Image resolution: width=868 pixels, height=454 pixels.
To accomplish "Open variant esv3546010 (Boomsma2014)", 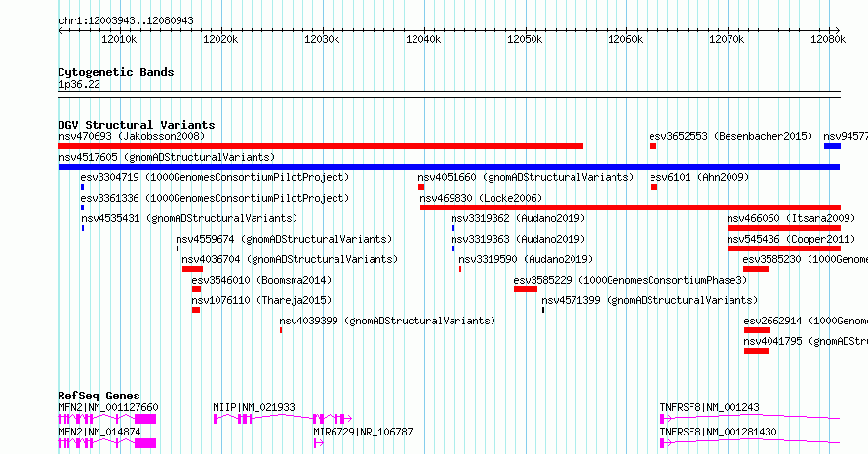I will click(x=261, y=280).
